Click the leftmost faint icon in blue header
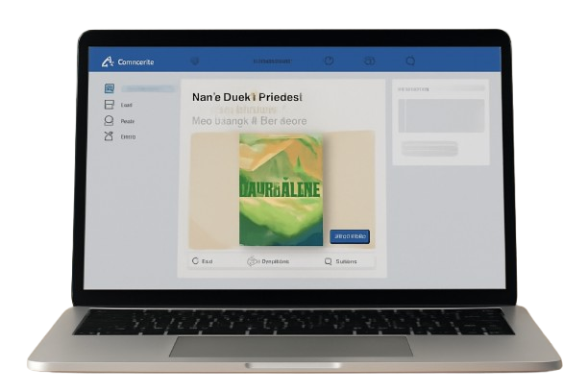588x392 pixels. pyautogui.click(x=196, y=61)
